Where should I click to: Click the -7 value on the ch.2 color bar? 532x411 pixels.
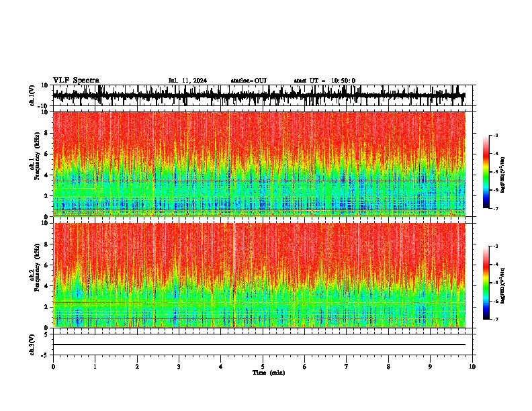tap(496, 319)
